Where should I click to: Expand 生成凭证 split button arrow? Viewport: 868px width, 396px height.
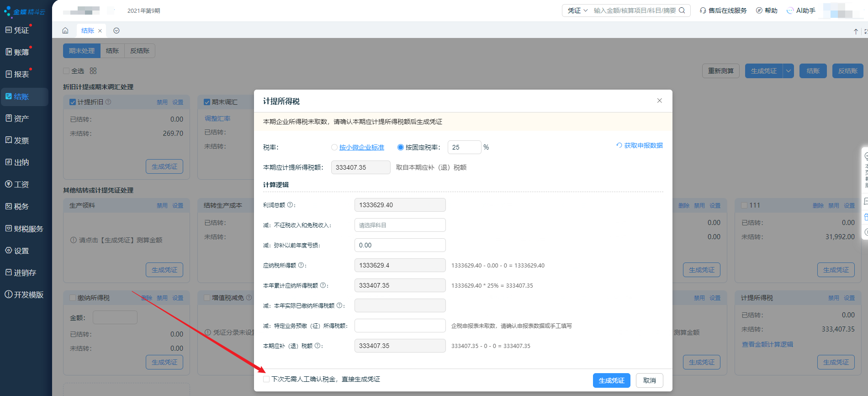coord(788,71)
